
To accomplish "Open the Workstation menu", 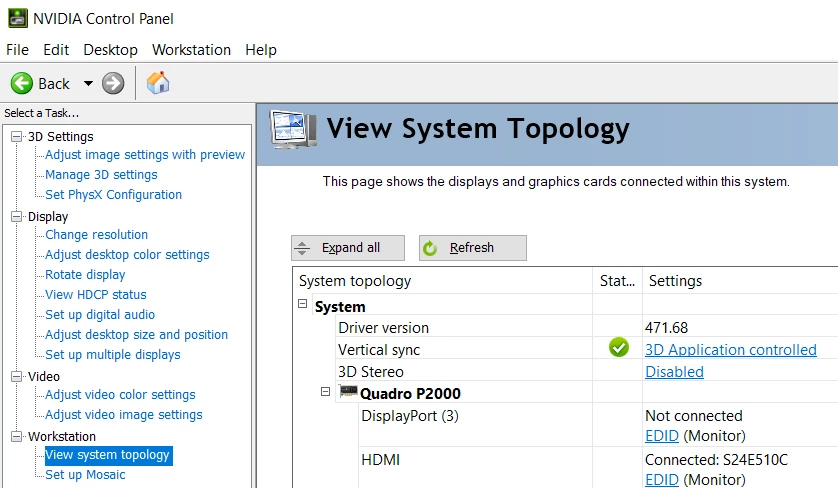I will (x=191, y=50).
